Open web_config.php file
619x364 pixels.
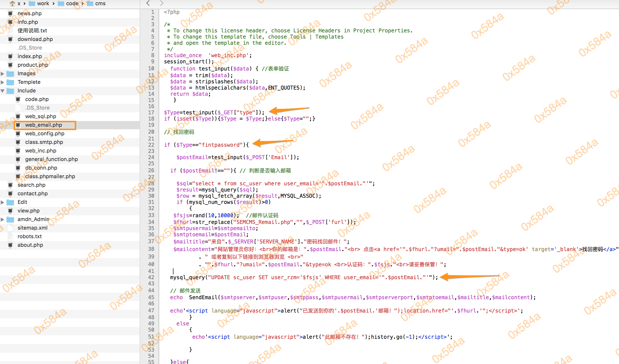pos(45,134)
